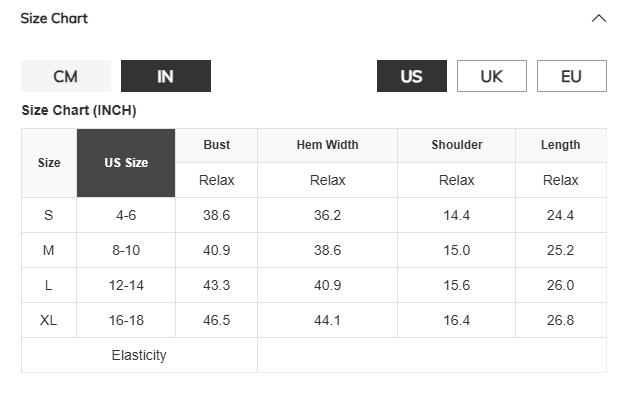This screenshot has height=395, width=643.
Task: Click the Hem Width column header
Action: click(x=327, y=145)
